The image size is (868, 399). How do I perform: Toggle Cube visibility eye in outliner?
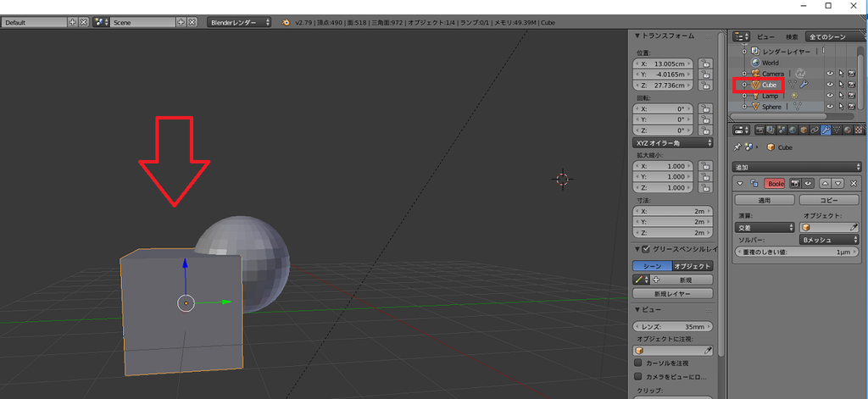click(x=830, y=85)
